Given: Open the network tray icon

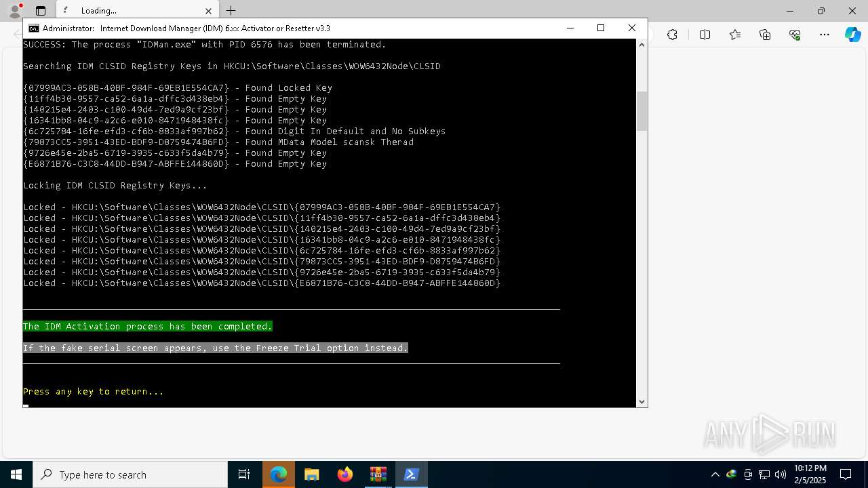Looking at the screenshot, I should click(764, 474).
